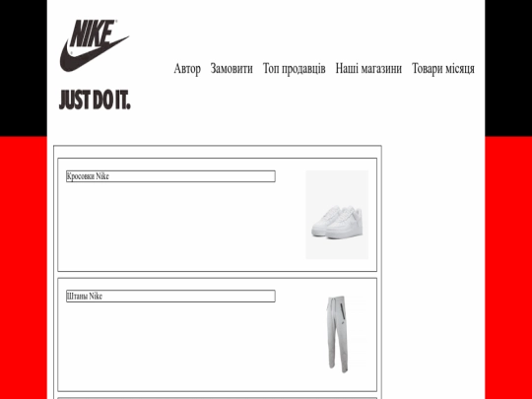Select the Штаны Nike title box
The image size is (532, 399).
point(170,297)
